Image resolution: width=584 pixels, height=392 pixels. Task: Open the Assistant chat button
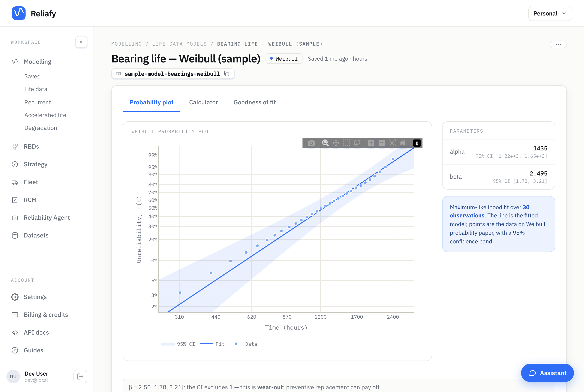(547, 373)
